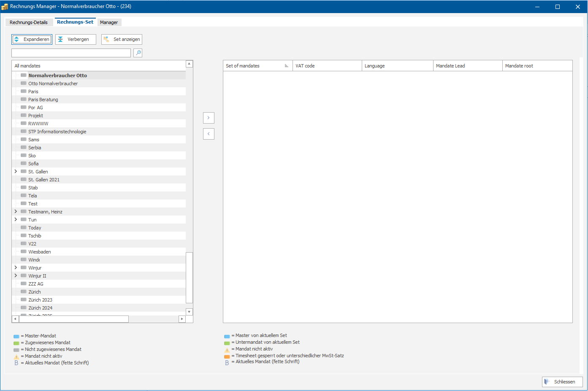Select the Projekt mandate
The image size is (588, 391).
(x=99, y=116)
